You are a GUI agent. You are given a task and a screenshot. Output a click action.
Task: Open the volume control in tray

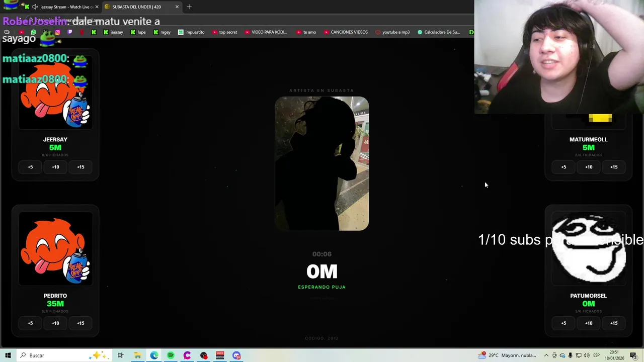(x=587, y=355)
